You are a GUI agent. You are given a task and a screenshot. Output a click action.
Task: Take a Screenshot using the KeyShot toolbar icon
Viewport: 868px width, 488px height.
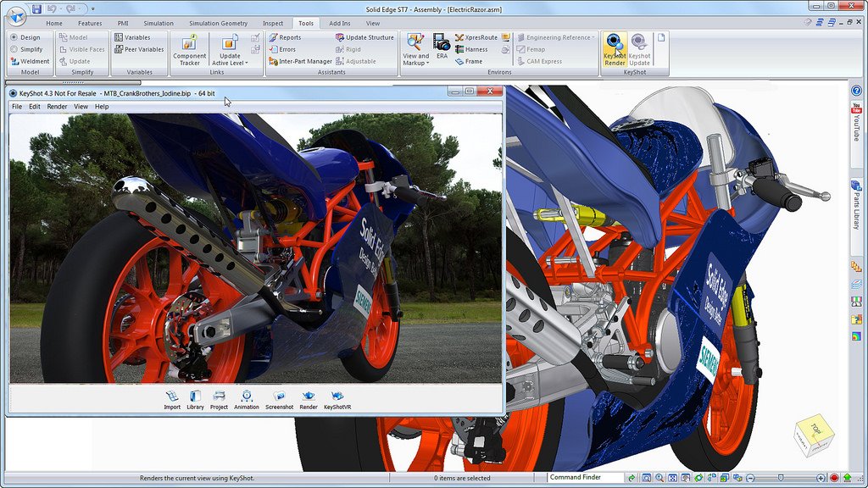click(x=280, y=398)
